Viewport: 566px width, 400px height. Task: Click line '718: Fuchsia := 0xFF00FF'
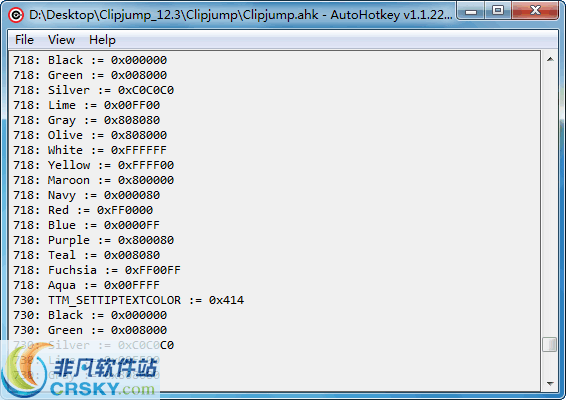(x=97, y=270)
